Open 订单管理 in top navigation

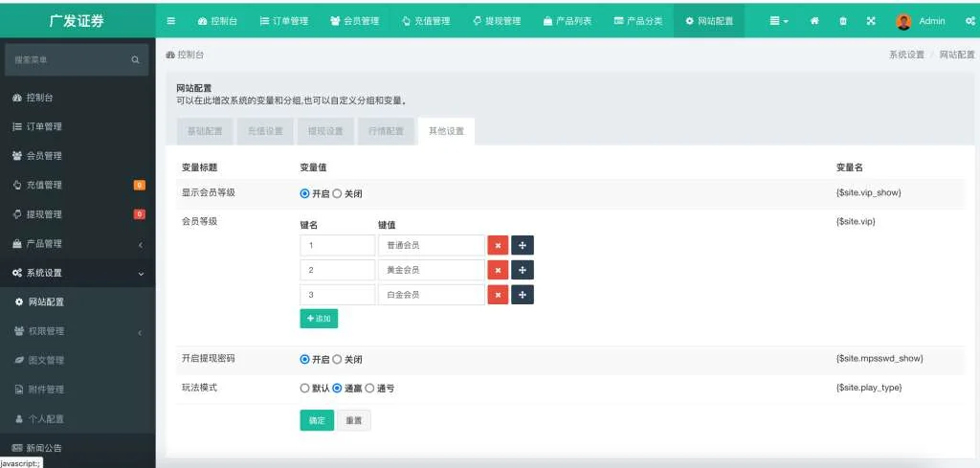284,21
